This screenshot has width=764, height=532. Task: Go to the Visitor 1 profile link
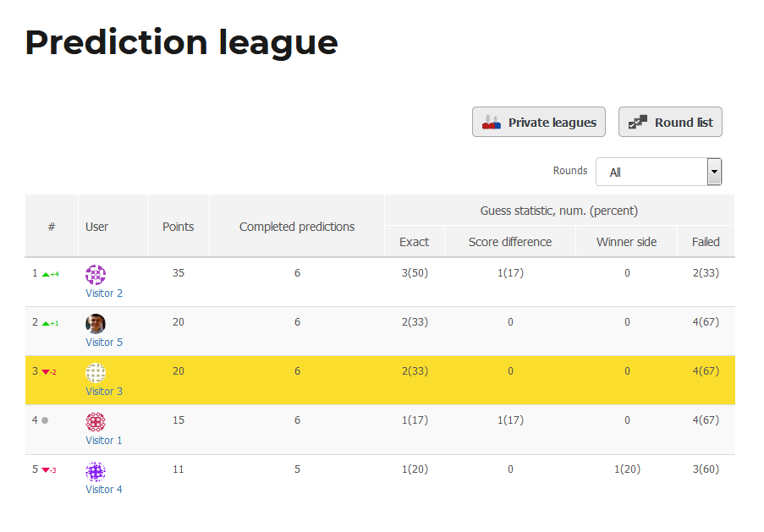coord(104,441)
